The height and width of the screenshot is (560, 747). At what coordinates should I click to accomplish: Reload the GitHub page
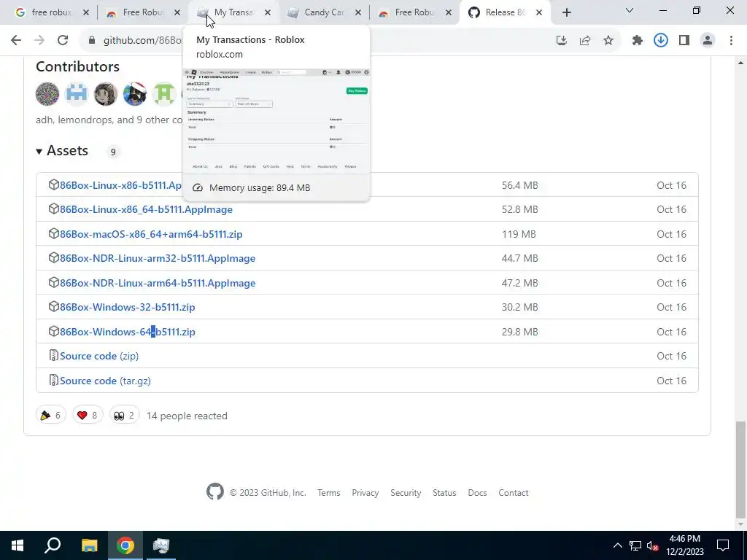pos(63,41)
